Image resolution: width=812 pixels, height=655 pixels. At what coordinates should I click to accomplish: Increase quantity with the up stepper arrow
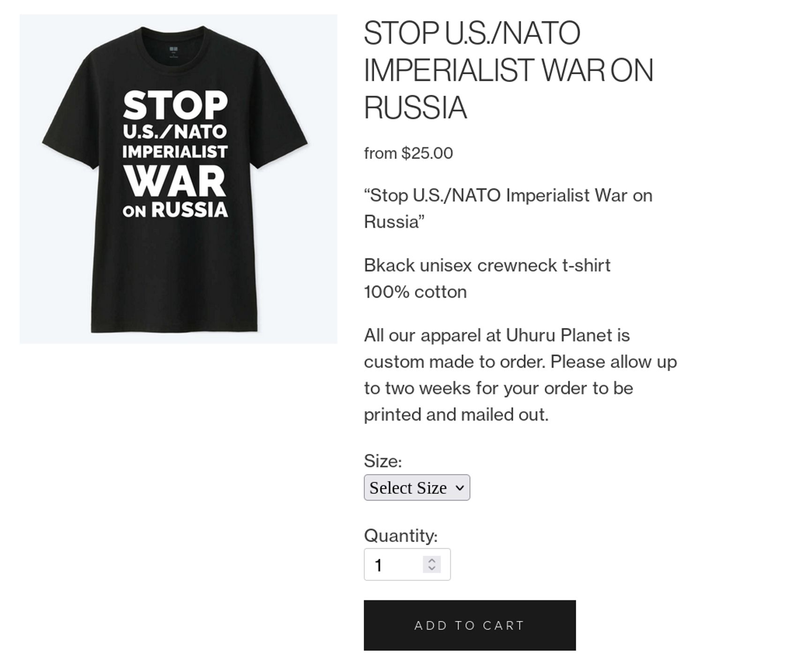(x=432, y=560)
